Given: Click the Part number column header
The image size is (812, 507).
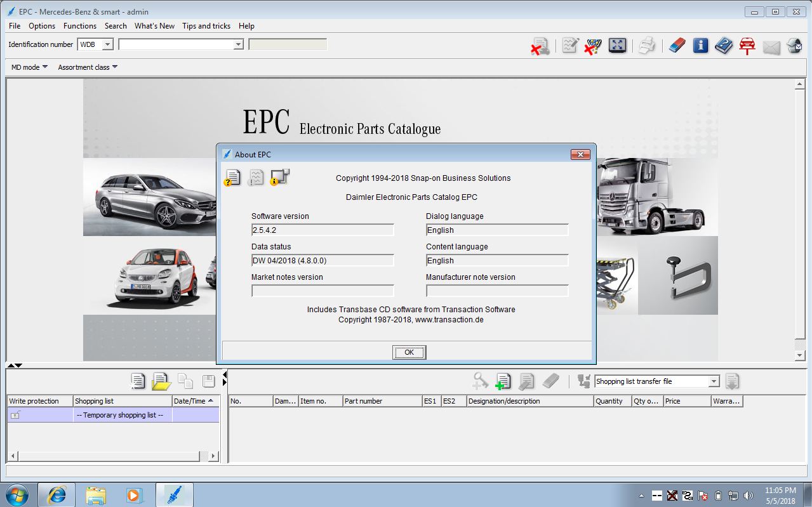Looking at the screenshot, I should pos(382,401).
